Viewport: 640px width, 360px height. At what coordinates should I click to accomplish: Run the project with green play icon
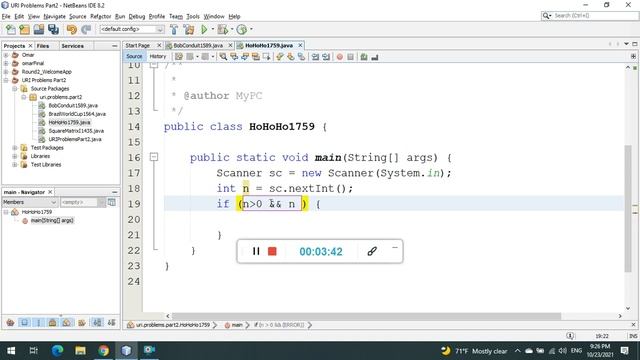click(x=204, y=29)
